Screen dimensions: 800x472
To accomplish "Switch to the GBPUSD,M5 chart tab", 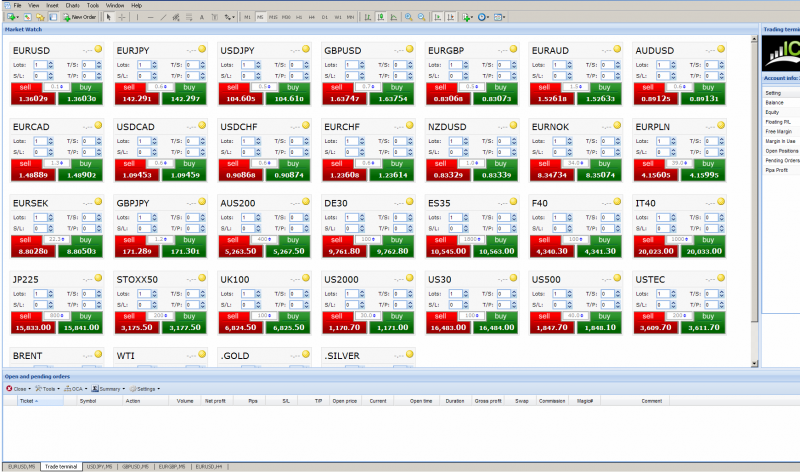I will pyautogui.click(x=135, y=466).
